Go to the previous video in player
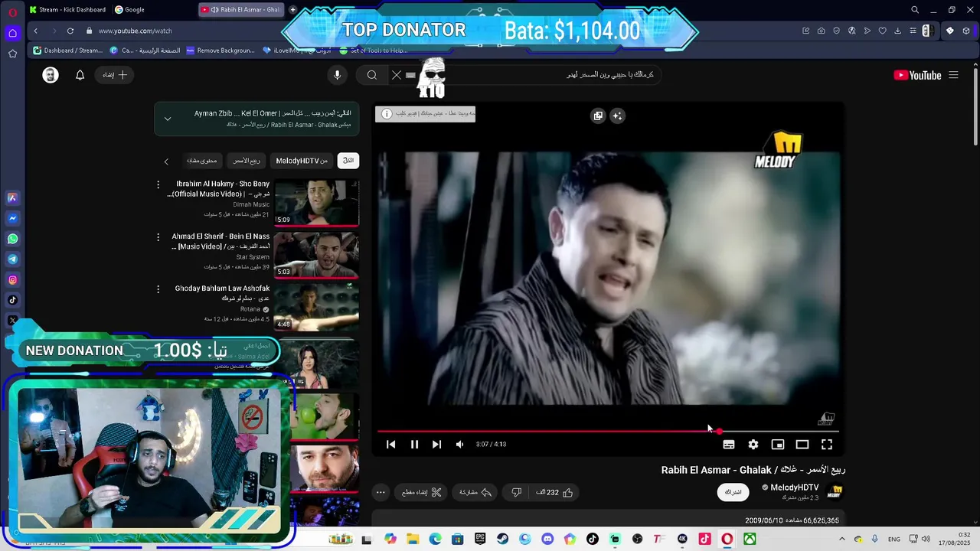Image resolution: width=980 pixels, height=551 pixels. pos(390,444)
